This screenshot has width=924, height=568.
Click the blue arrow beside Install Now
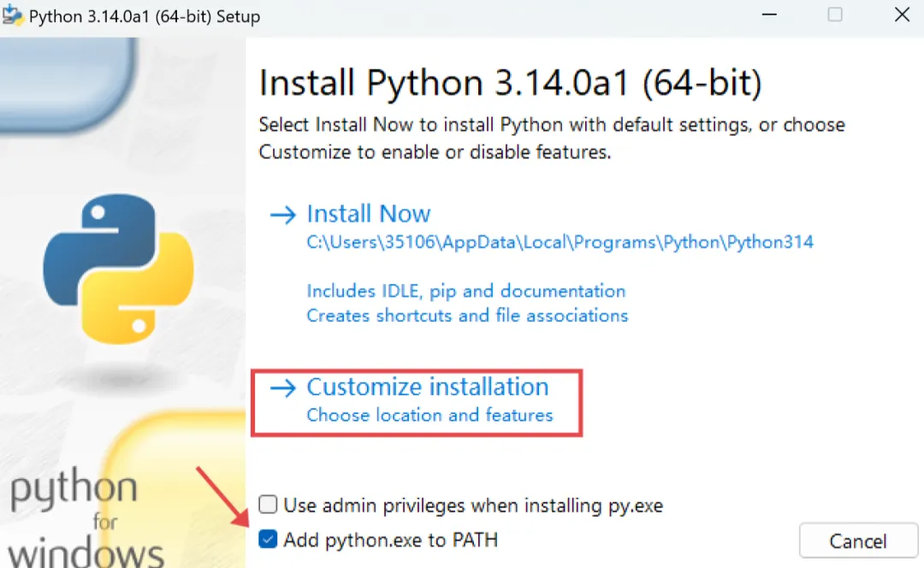(x=282, y=214)
